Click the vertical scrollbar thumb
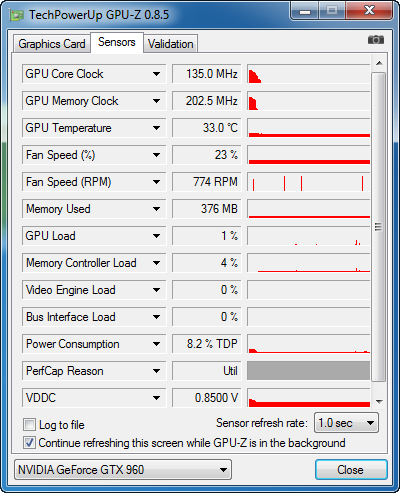Viewport: 400px width, 493px height. point(378,227)
